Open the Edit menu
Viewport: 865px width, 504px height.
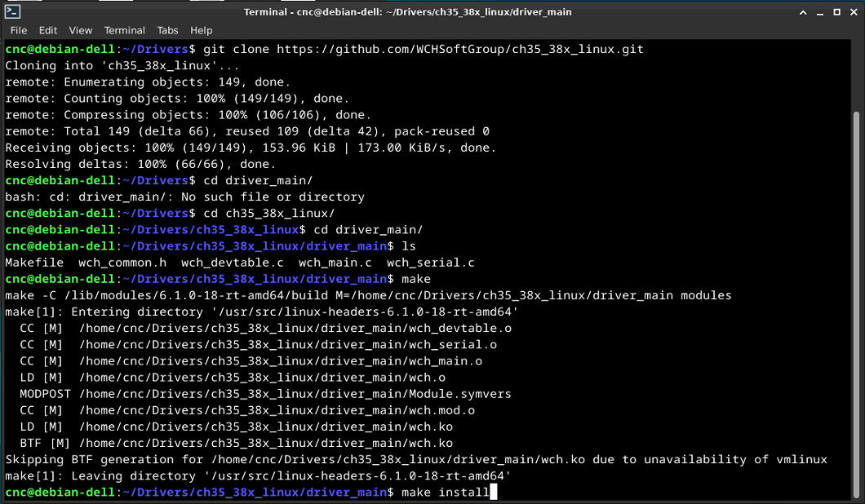coord(48,30)
